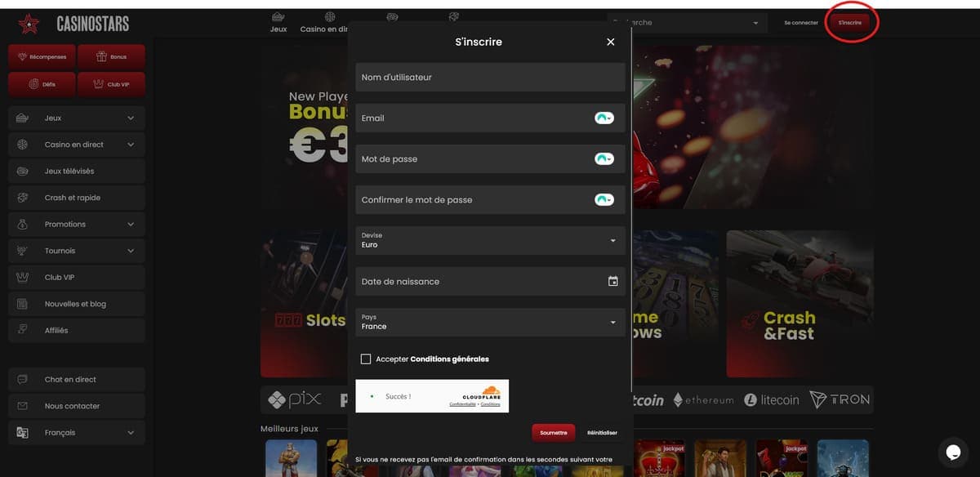This screenshot has height=477, width=980.
Task: Toggle visibility on Confirmer le mot de passe
Action: pyautogui.click(x=602, y=198)
